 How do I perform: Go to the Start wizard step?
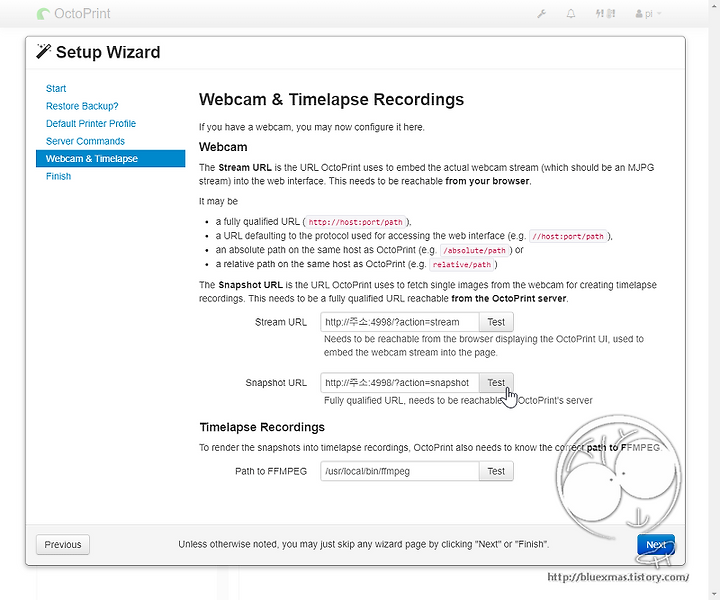tap(56, 88)
